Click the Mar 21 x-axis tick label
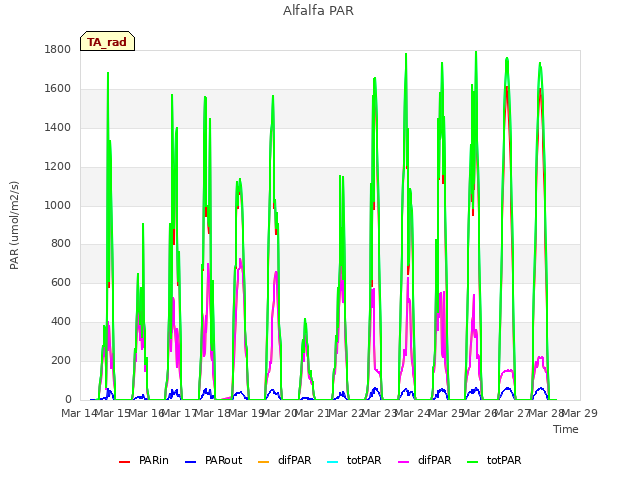The image size is (640, 480). pyautogui.click(x=312, y=413)
